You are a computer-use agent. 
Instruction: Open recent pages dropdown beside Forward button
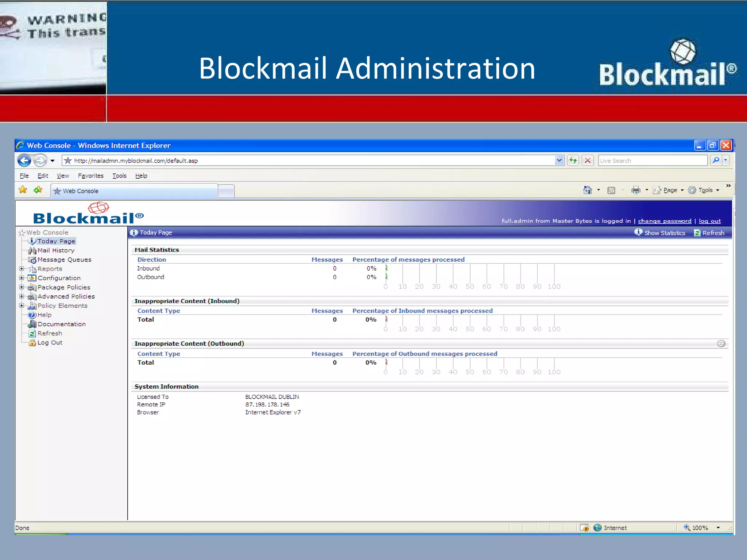53,161
